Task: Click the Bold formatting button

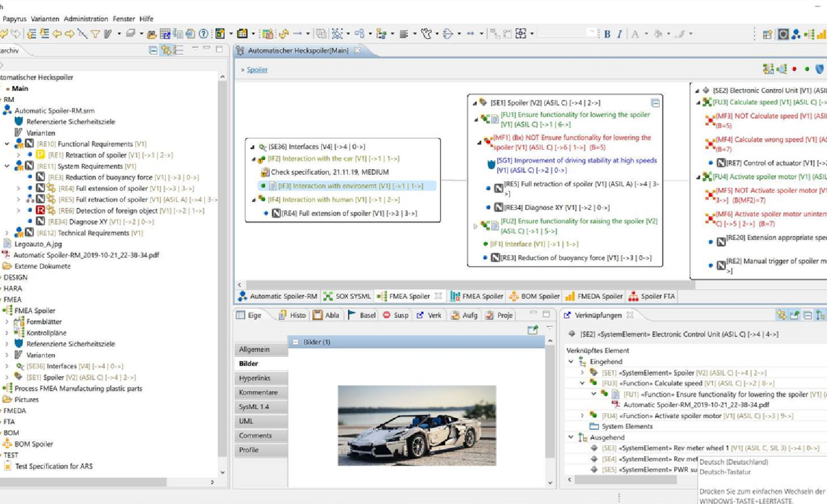Action: click(x=607, y=34)
